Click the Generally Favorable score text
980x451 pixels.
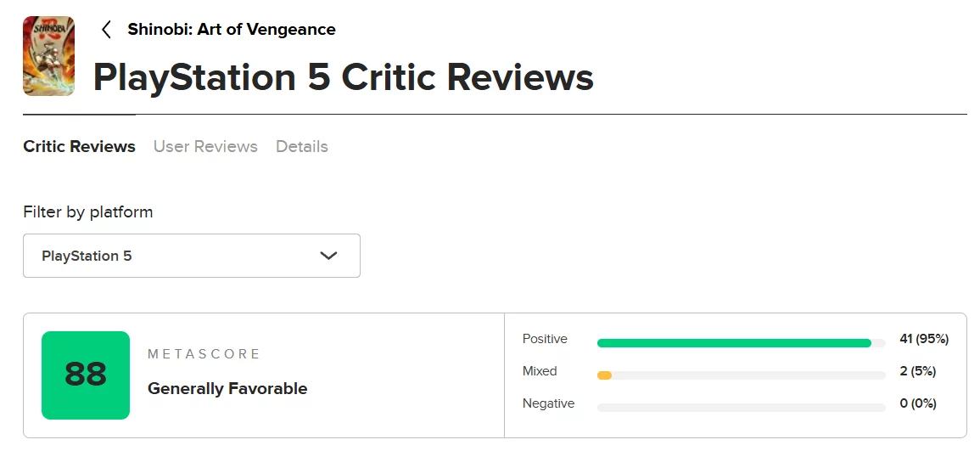coord(227,389)
